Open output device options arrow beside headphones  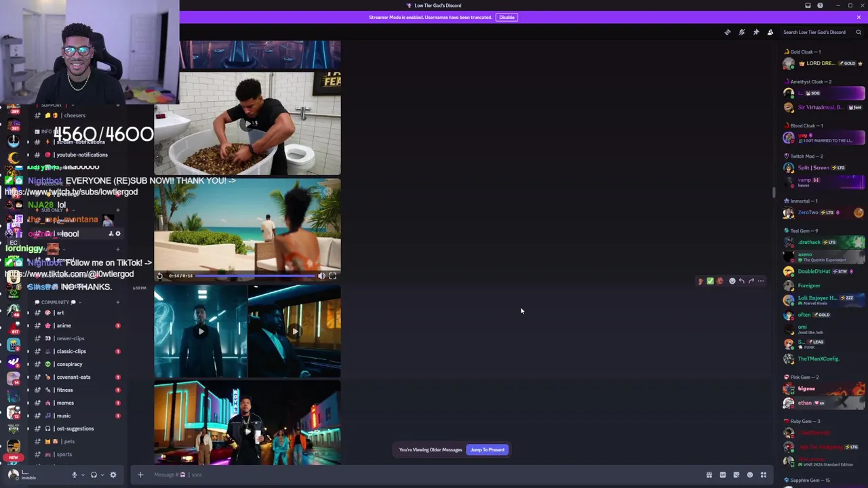pyautogui.click(x=102, y=474)
